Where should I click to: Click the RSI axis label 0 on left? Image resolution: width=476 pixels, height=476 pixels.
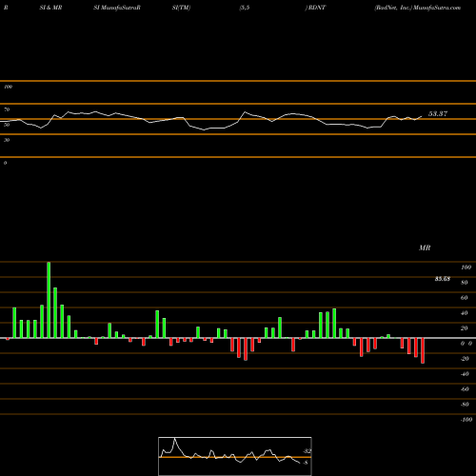click(x=5, y=163)
